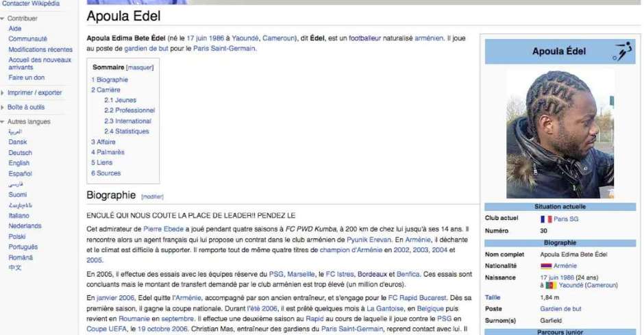Open Arménie link in infobox Nationalité row

(565, 266)
